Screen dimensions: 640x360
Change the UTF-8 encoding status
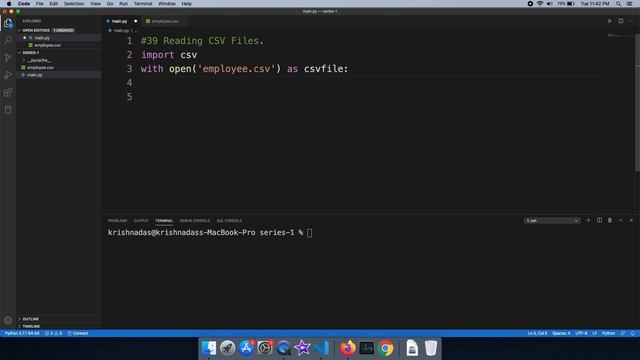pyautogui.click(x=581, y=333)
